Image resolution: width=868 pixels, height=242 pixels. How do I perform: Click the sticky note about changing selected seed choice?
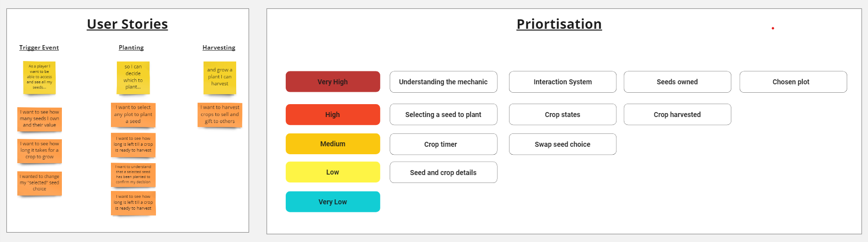coord(40,183)
